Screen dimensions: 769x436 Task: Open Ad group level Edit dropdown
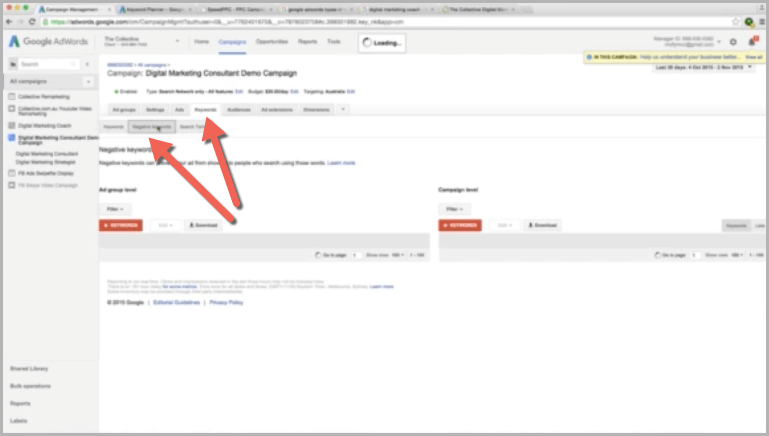click(x=164, y=225)
